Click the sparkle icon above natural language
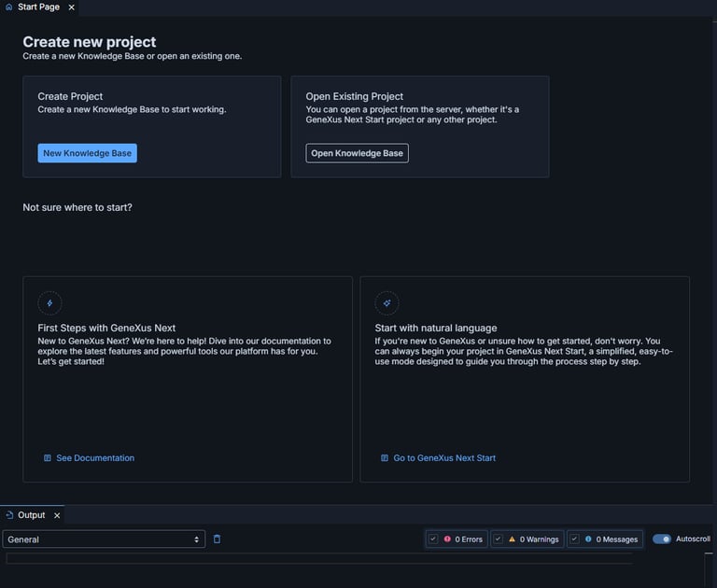The width and height of the screenshot is (717, 588). [x=387, y=303]
